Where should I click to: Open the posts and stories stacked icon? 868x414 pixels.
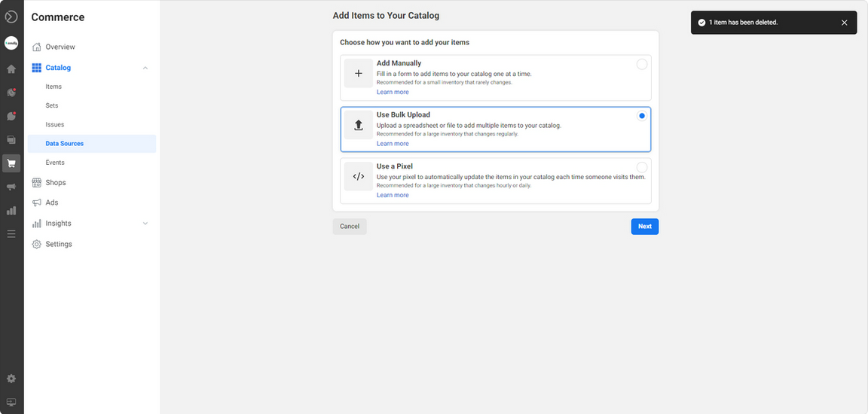coord(11,140)
